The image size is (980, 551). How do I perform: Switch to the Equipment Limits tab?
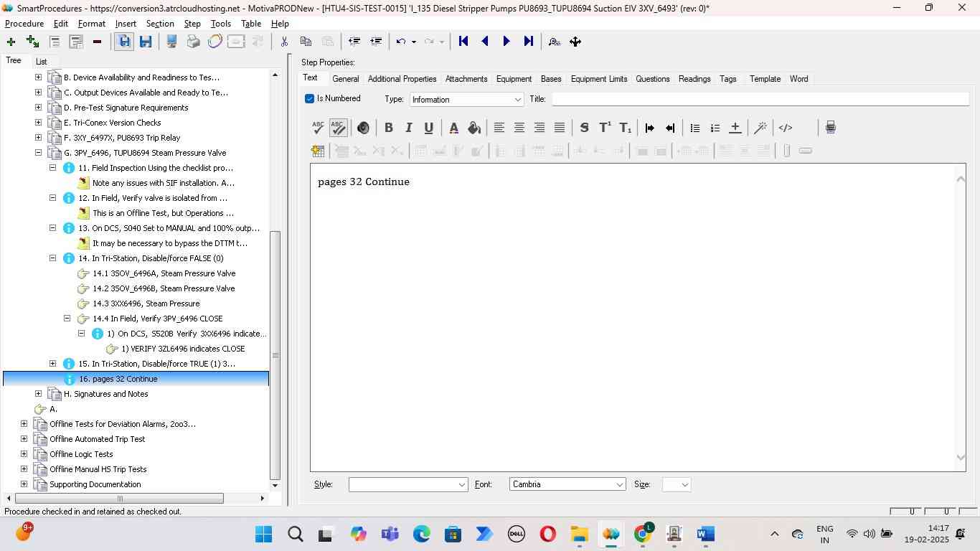(x=599, y=79)
